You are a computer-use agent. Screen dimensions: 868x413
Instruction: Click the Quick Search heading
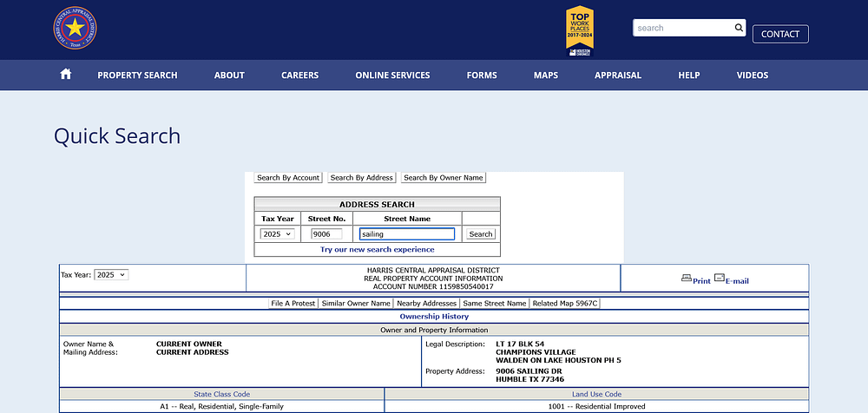117,136
